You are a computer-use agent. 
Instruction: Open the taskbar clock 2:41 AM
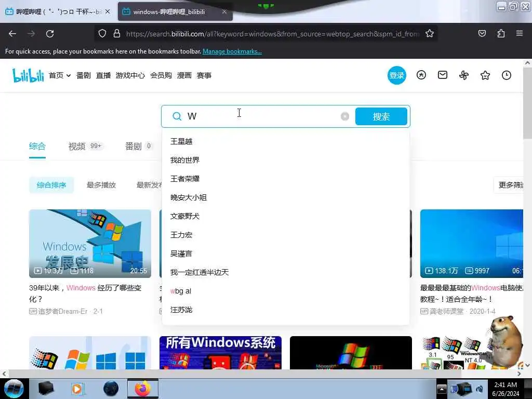click(506, 389)
